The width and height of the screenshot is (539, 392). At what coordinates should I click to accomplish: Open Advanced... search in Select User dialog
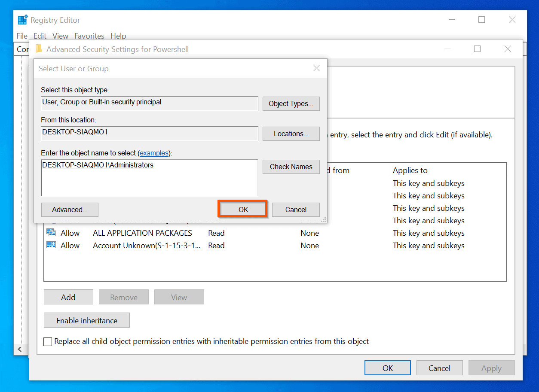pyautogui.click(x=70, y=210)
